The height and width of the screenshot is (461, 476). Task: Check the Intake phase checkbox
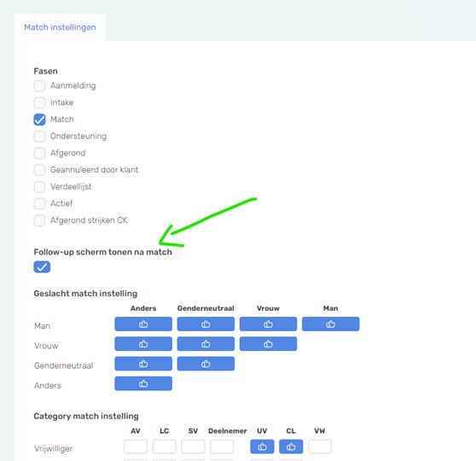tap(39, 102)
